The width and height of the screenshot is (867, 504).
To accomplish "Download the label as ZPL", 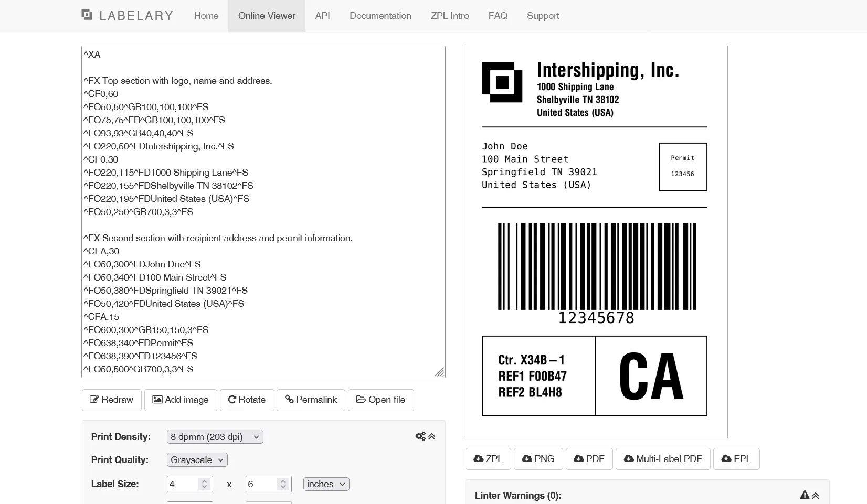I will point(488,459).
